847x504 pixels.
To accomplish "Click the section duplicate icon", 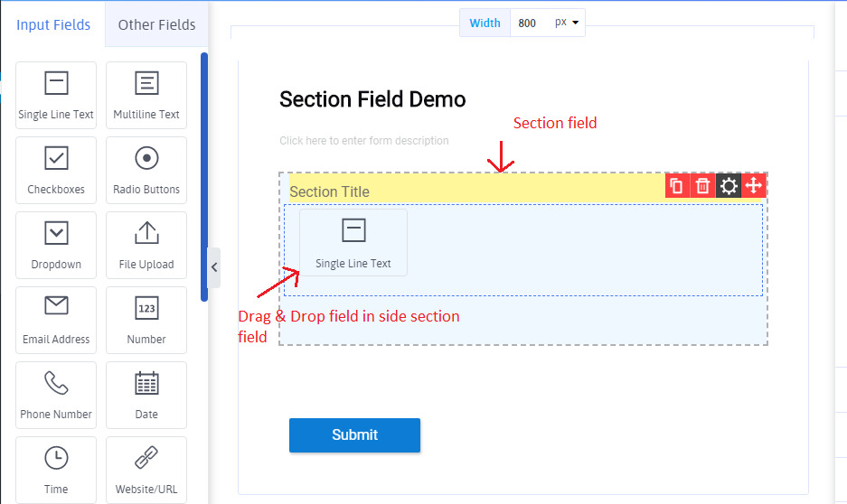I will 677,186.
